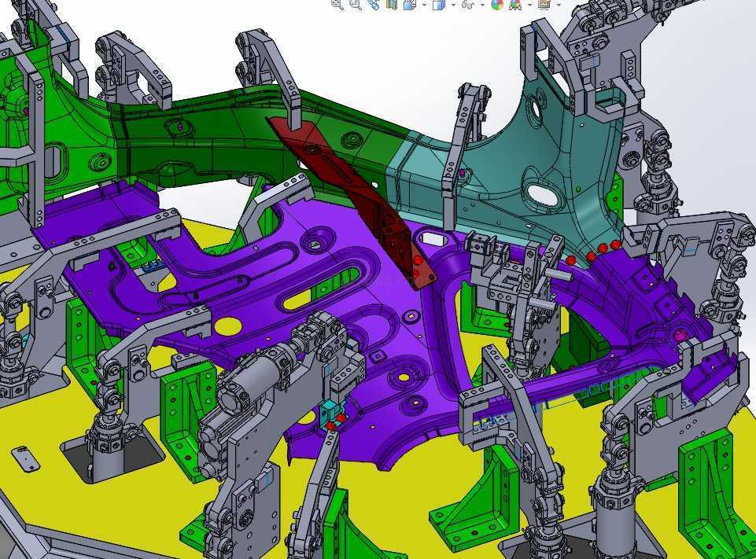This screenshot has width=756, height=559.
Task: Click the Zoom to Fit icon
Action: [337, 4]
